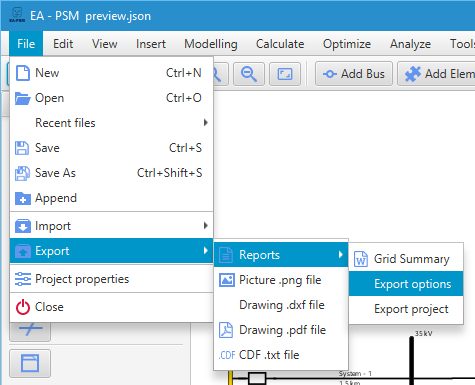The image size is (475, 385).
Task: Click the Add Element toolbar button
Action: pos(437,74)
